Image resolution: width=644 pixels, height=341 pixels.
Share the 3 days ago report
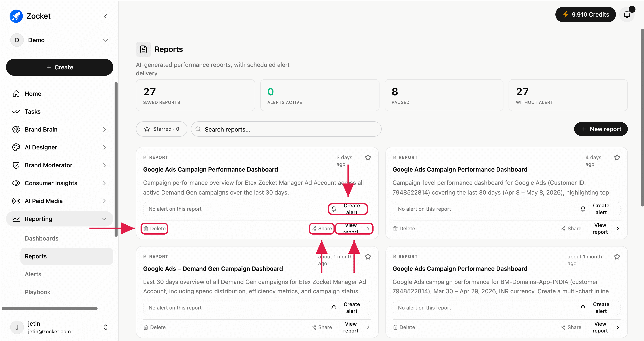pyautogui.click(x=322, y=229)
